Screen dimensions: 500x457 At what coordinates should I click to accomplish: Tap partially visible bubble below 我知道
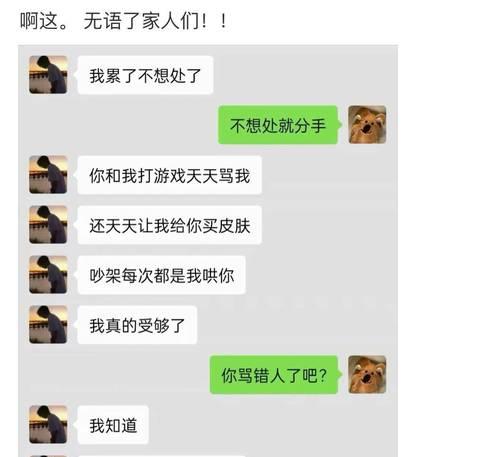coord(162,456)
